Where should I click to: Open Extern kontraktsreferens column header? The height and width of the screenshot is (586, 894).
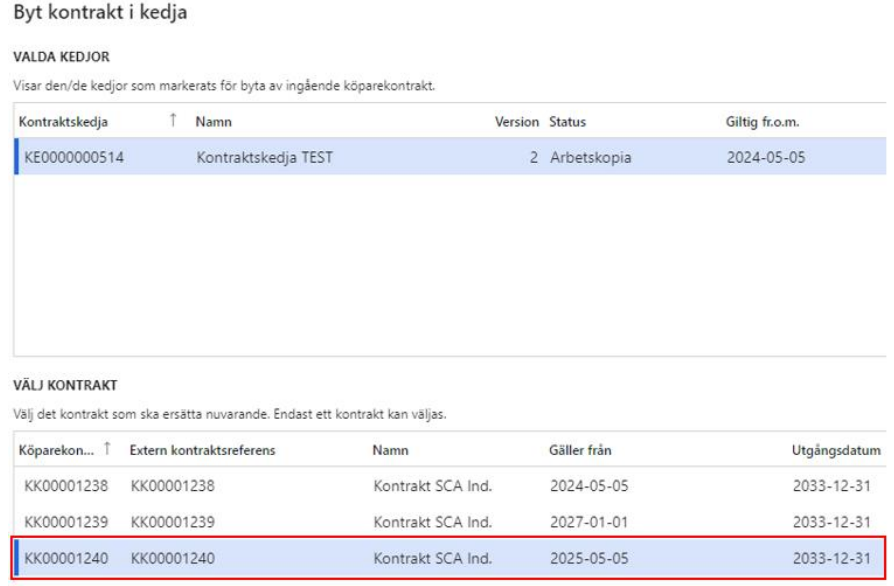(x=202, y=450)
